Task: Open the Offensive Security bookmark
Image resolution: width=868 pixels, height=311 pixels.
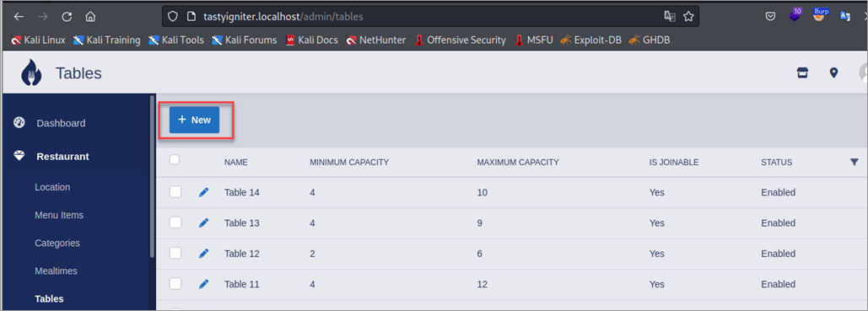Action: [460, 40]
